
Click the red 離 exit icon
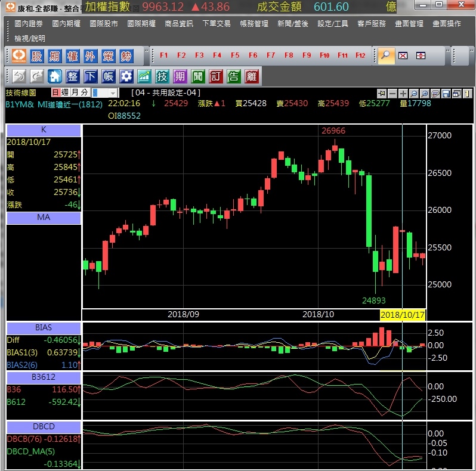(x=252, y=76)
